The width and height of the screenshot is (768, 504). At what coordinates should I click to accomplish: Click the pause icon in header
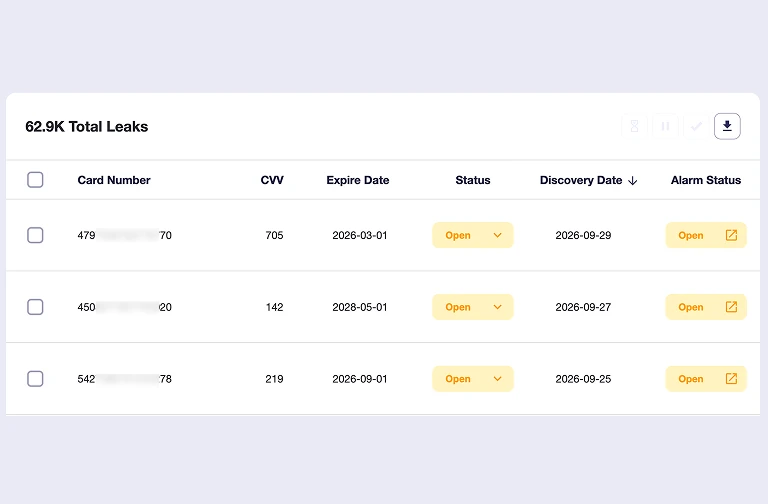pyautogui.click(x=665, y=126)
